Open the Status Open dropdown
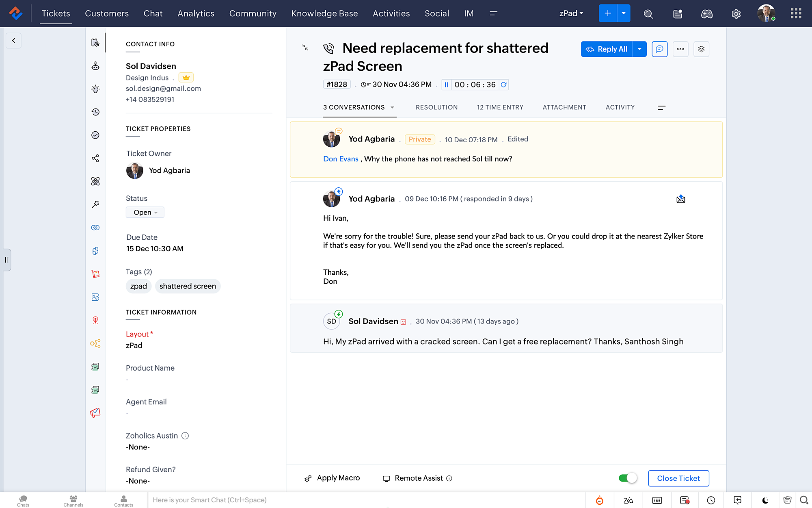812x508 pixels. (x=145, y=212)
